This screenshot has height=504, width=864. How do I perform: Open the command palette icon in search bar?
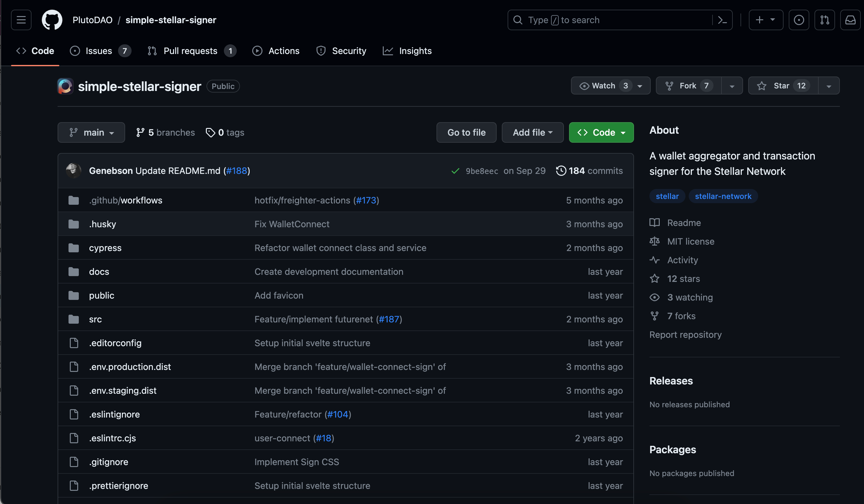[722, 20]
